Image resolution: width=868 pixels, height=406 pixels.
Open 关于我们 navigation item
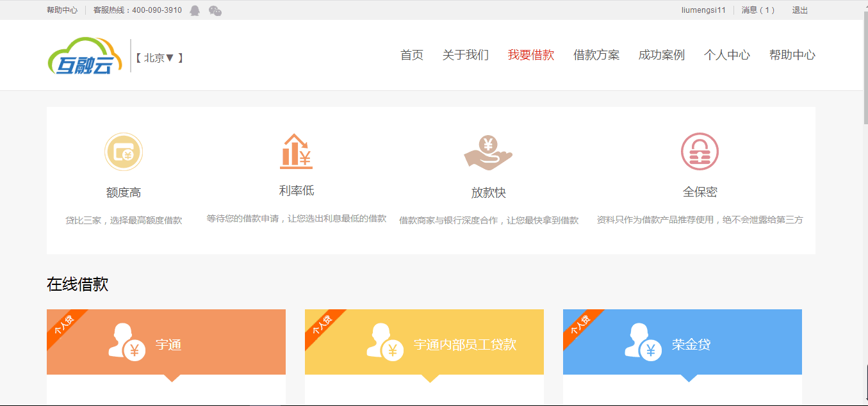pos(466,55)
